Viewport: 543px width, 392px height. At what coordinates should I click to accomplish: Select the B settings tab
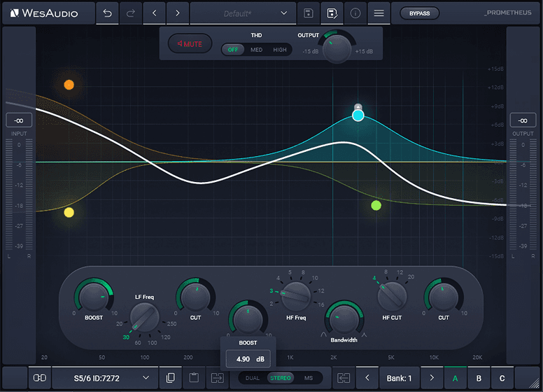[479, 378]
